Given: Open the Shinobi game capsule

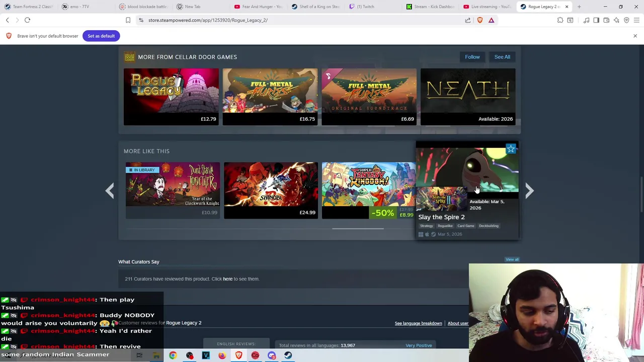Looking at the screenshot, I should pyautogui.click(x=271, y=190).
